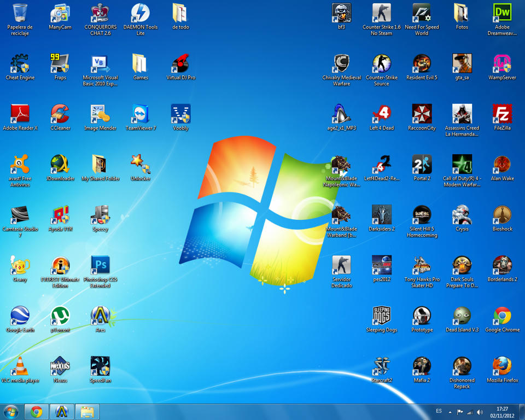Viewport: 525px width, 420px height.
Task: Click the VLC media player cone icon
Action: 20,366
